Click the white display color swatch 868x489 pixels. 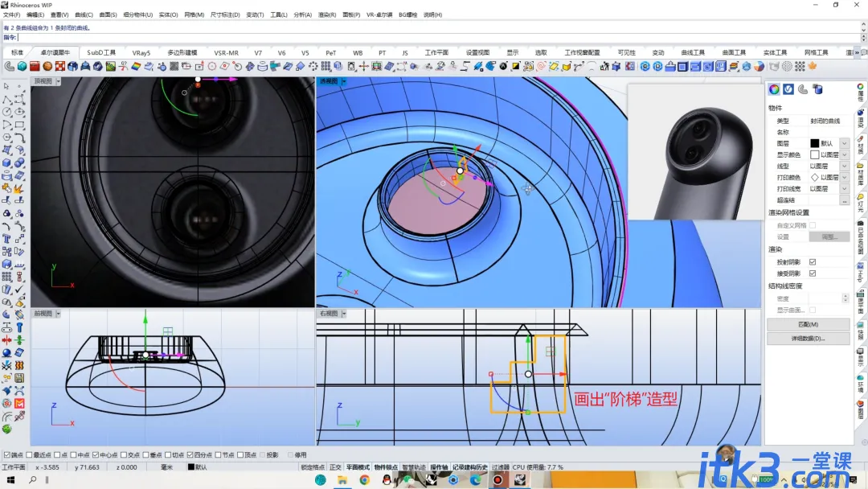point(814,155)
